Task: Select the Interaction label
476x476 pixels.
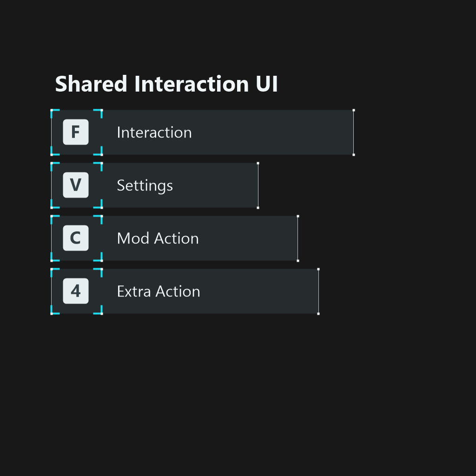Action: (x=154, y=132)
